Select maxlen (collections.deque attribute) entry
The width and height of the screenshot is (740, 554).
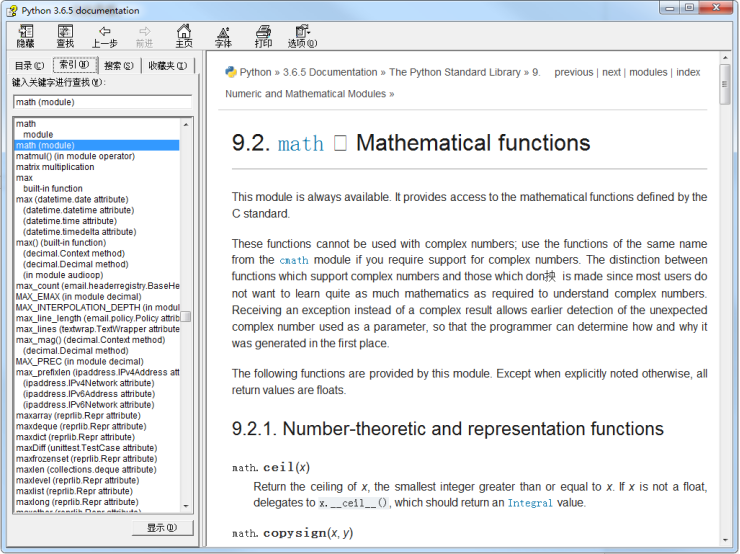[x=86, y=470]
